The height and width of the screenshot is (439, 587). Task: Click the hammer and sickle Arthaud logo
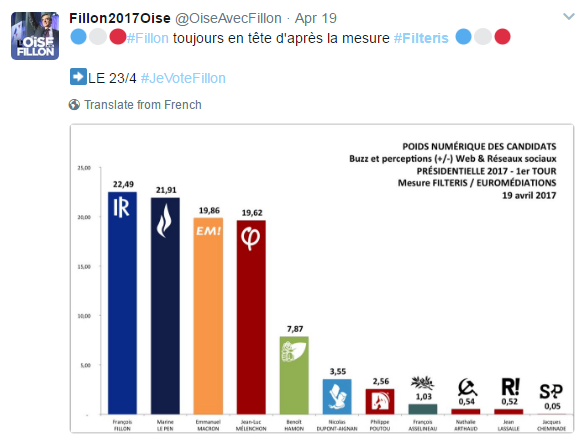coord(467,387)
